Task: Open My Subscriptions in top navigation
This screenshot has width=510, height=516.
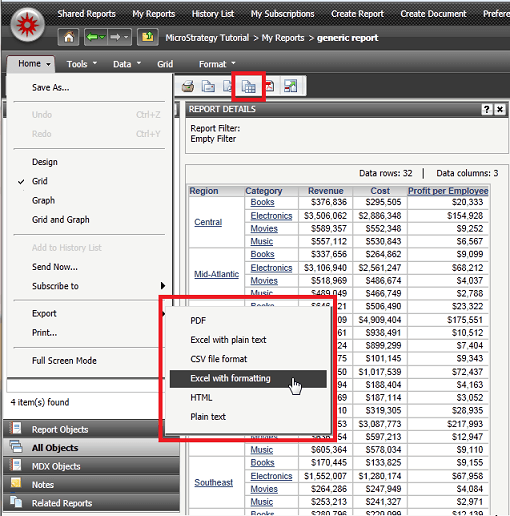Action: [282, 14]
